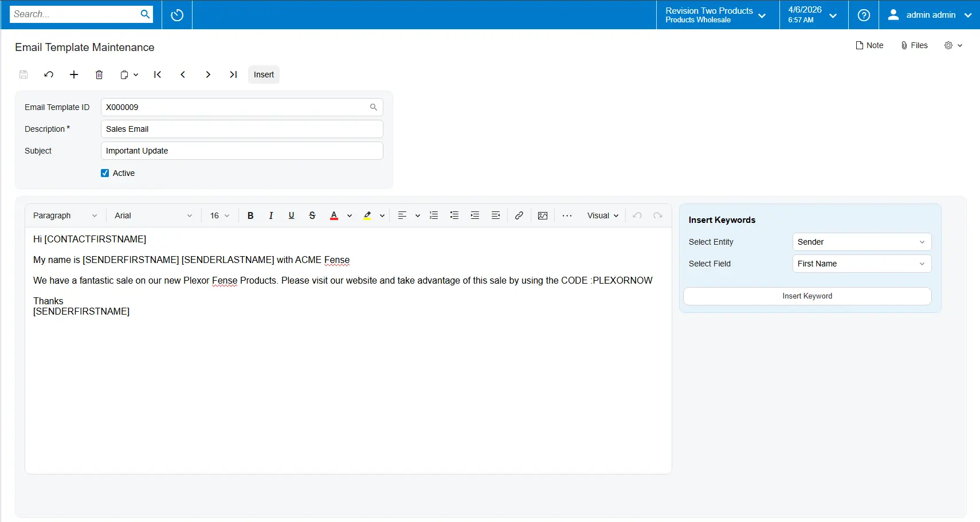Click the Insert Keyword button
Viewport: 980px width, 522px height.
tap(807, 296)
